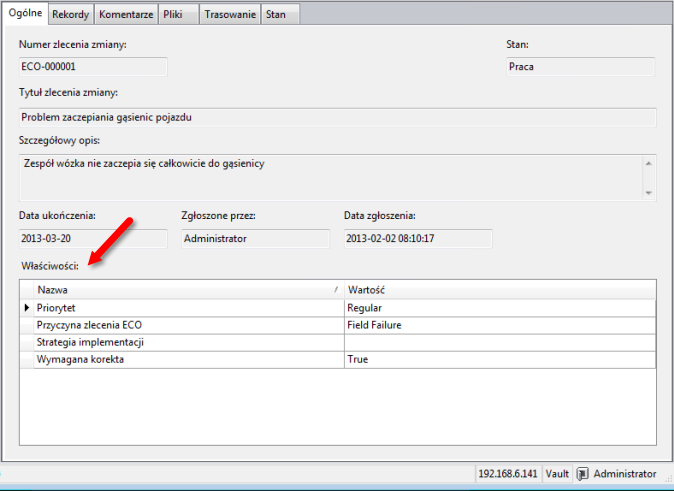This screenshot has height=491, width=674.
Task: Click the True value cell
Action: (x=500, y=360)
